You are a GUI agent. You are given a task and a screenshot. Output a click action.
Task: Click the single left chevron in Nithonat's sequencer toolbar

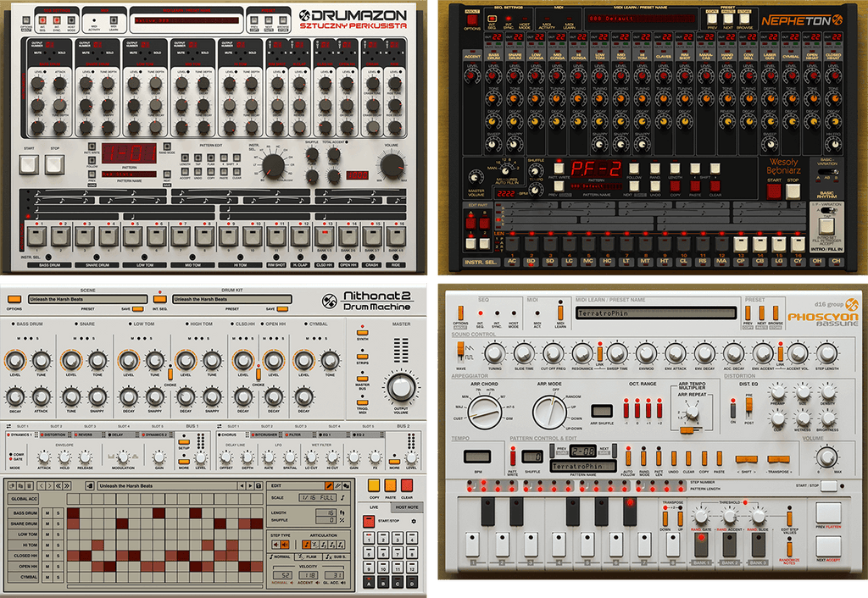coord(42,485)
